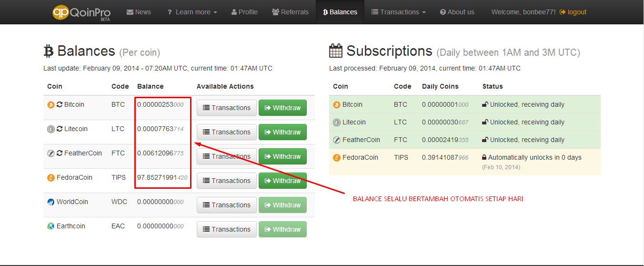Click refresh icon next to FeatherCoin balance
This screenshot has width=644, height=266.
pos(60,153)
